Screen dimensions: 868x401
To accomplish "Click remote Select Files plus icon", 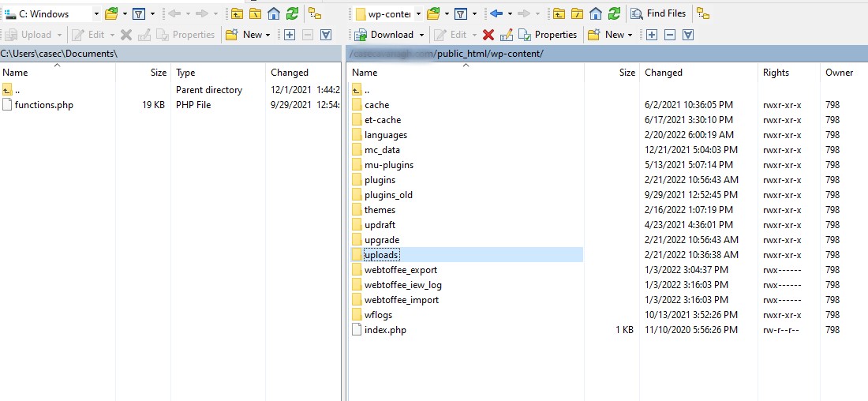I will coord(651,35).
